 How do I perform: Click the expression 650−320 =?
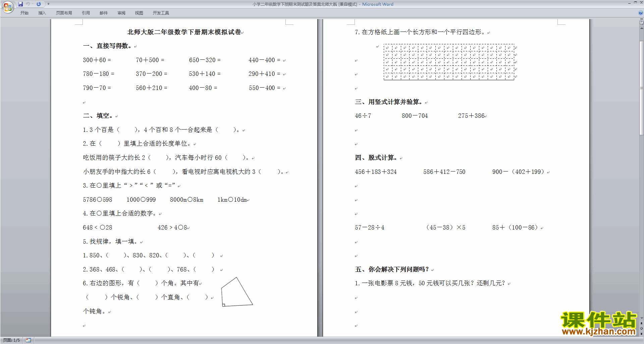coord(205,60)
